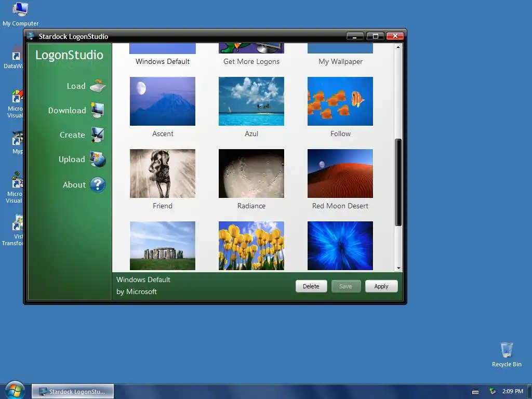Click the scrollbar down arrow
Screen dimensions: 532x399
(x=398, y=268)
